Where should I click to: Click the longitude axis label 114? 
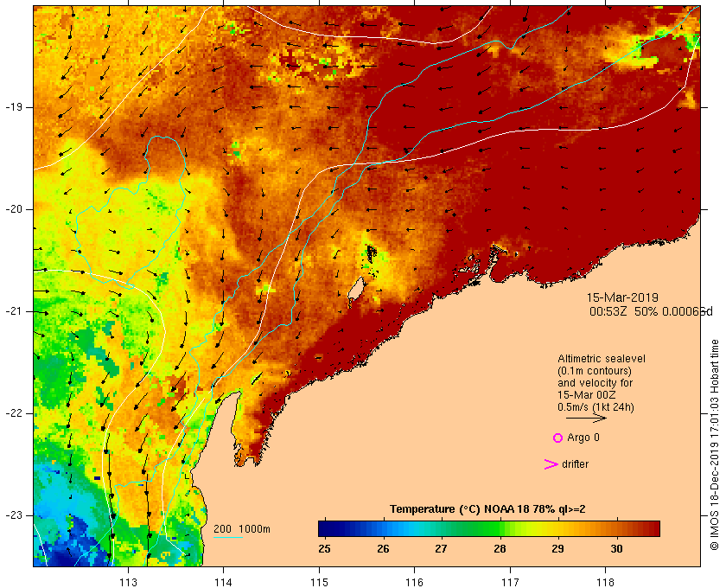pyautogui.click(x=224, y=583)
